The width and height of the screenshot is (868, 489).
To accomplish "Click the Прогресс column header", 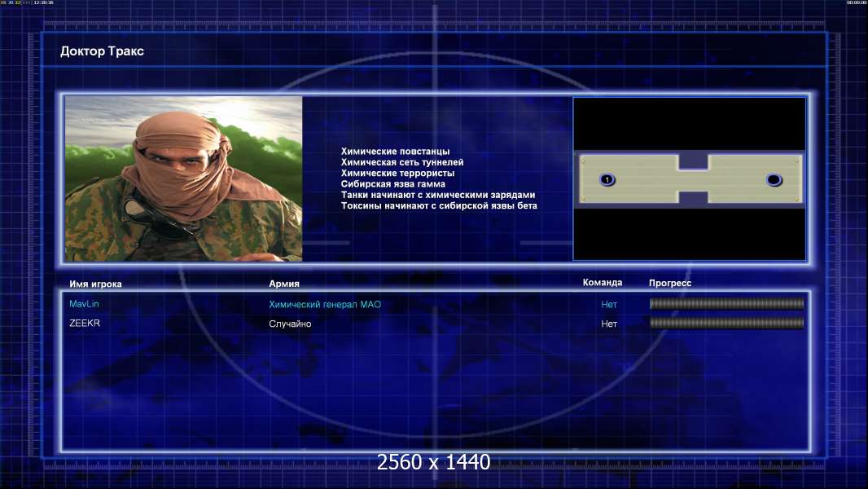I will [670, 283].
